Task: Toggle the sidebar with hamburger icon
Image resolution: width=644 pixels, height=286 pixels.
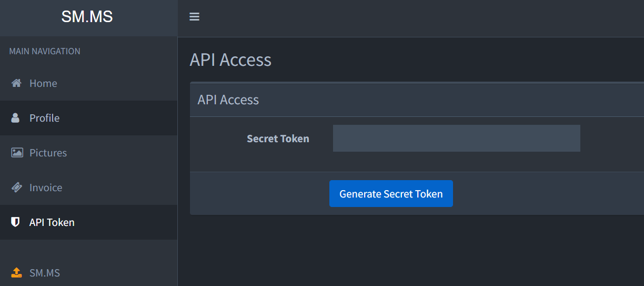Action: point(194,17)
